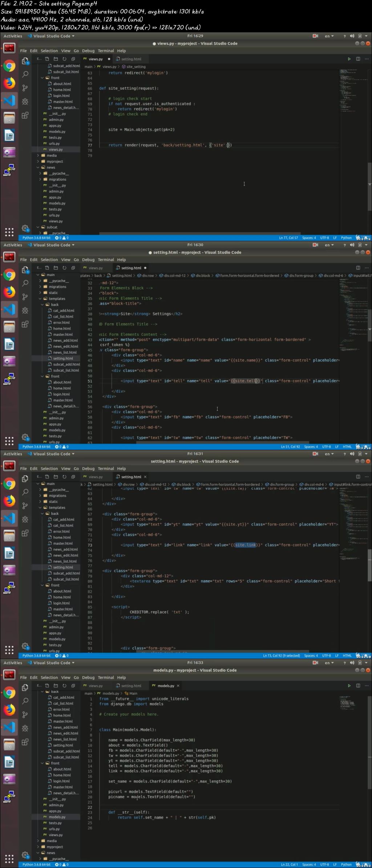Open Files manager dock icon in the 16:31 frame
372x868 pixels.
[9, 536]
